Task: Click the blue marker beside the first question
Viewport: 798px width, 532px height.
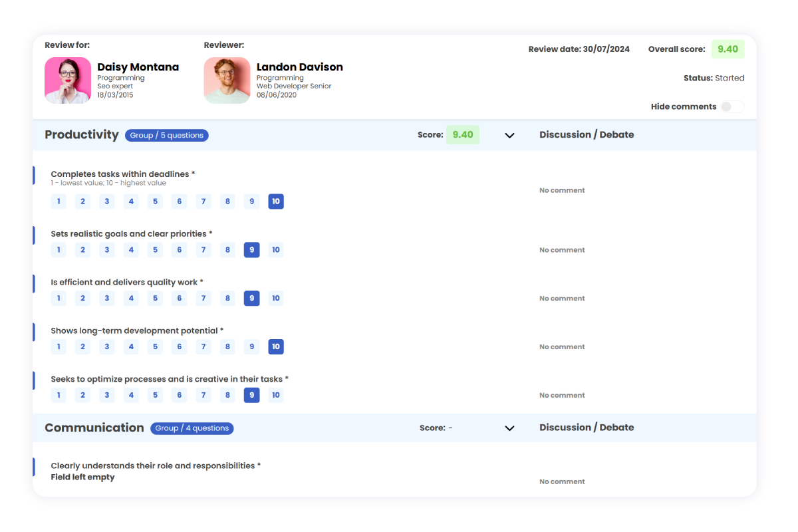Action: [34, 175]
